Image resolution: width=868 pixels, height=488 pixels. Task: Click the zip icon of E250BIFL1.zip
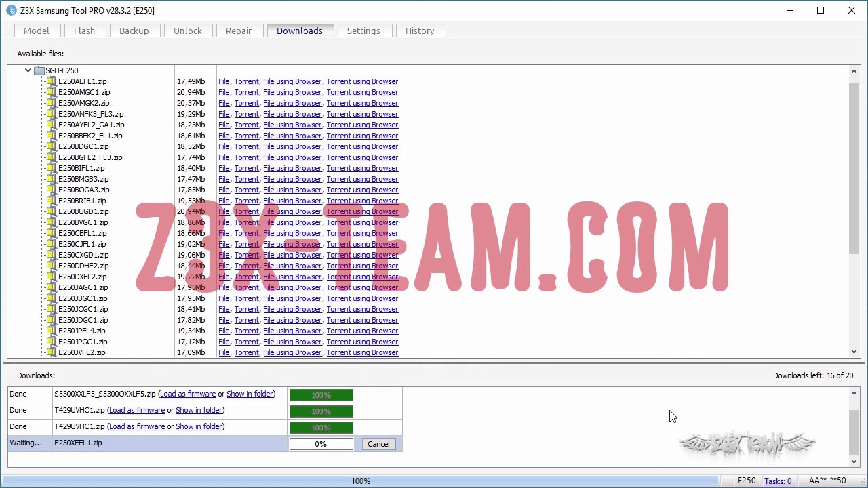(x=51, y=168)
